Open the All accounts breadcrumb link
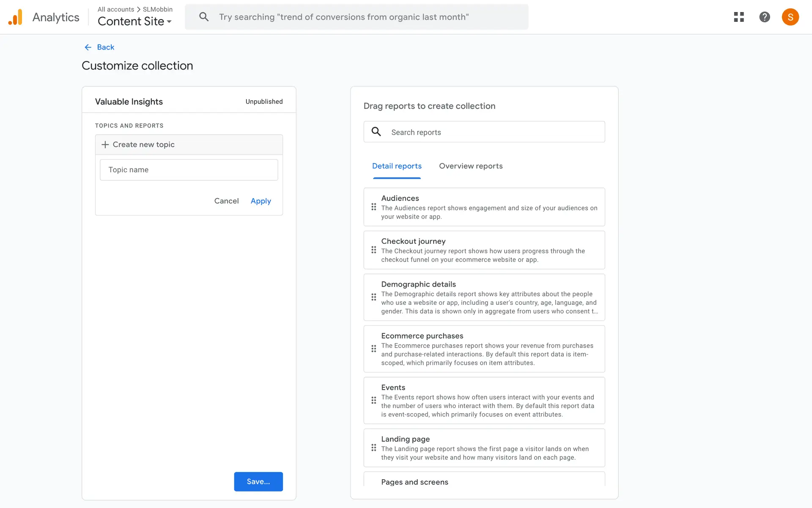The image size is (812, 508). [115, 9]
